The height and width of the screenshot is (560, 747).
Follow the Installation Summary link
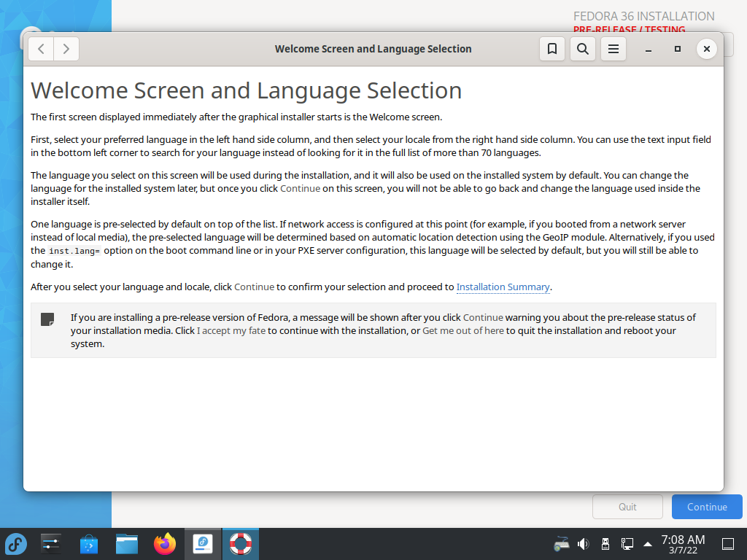point(503,287)
